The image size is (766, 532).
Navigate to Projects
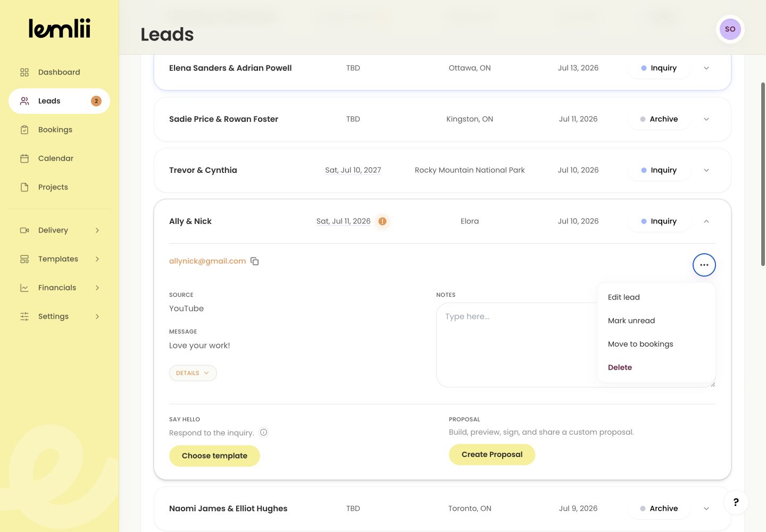pyautogui.click(x=59, y=187)
